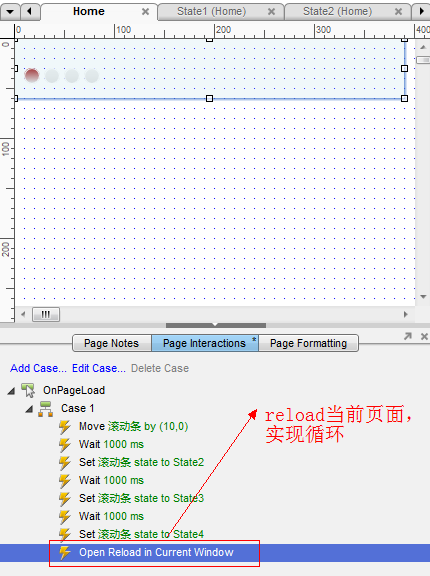Click the horizontal scrollbar left arrow

pos(23,314)
